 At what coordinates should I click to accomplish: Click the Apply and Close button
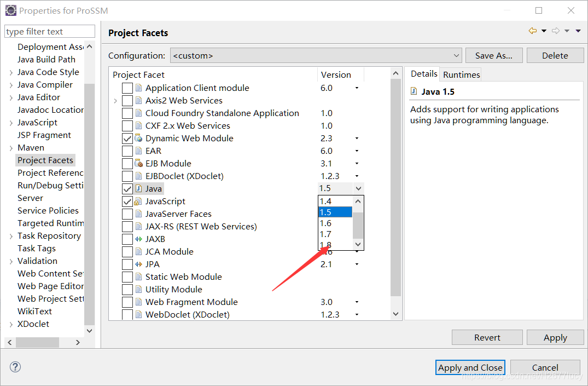(x=470, y=367)
